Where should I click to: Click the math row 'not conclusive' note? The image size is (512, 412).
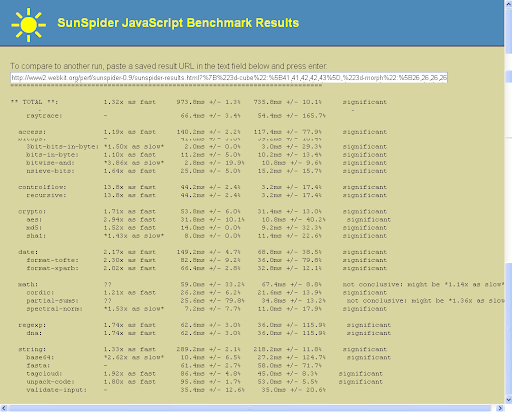click(x=423, y=284)
